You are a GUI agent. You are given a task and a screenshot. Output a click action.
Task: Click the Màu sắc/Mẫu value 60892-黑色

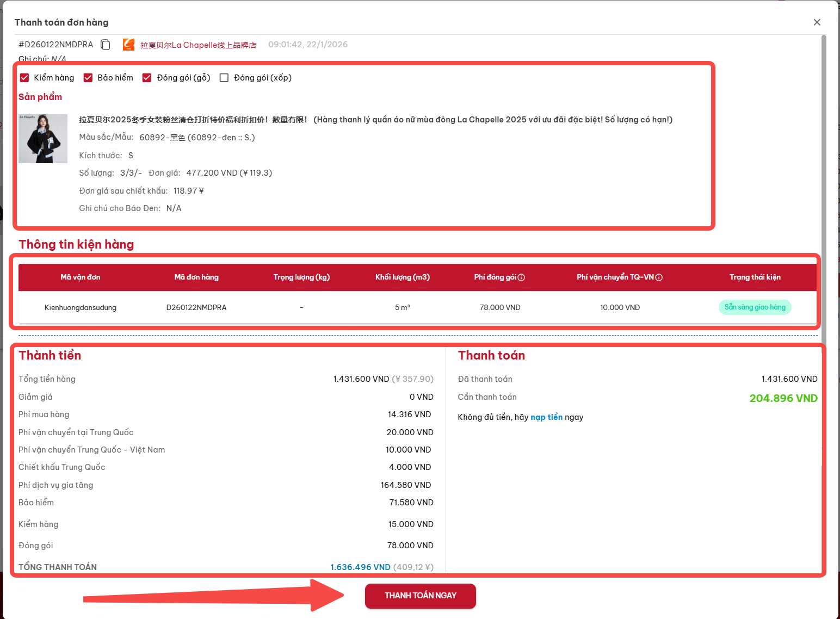coord(197,138)
